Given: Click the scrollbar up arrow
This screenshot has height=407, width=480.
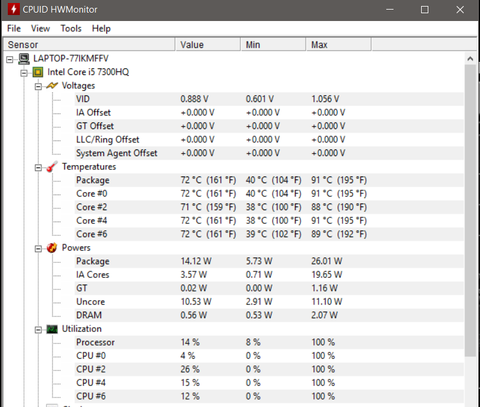Looking at the screenshot, I should point(470,59).
